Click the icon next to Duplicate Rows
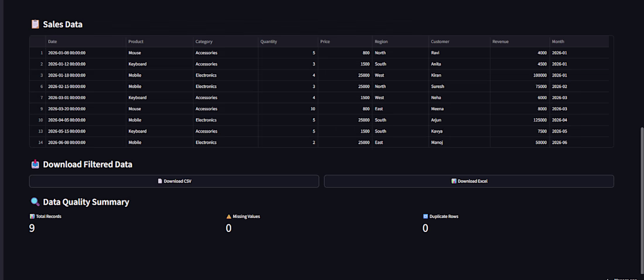This screenshot has width=644, height=280. 426,216
